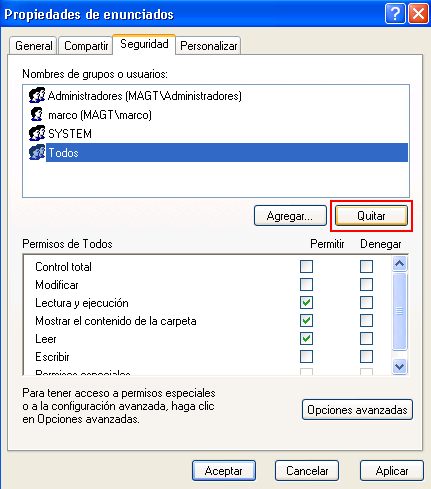Image resolution: width=431 pixels, height=489 pixels.
Task: Open Opciones avanzadas
Action: 357,410
